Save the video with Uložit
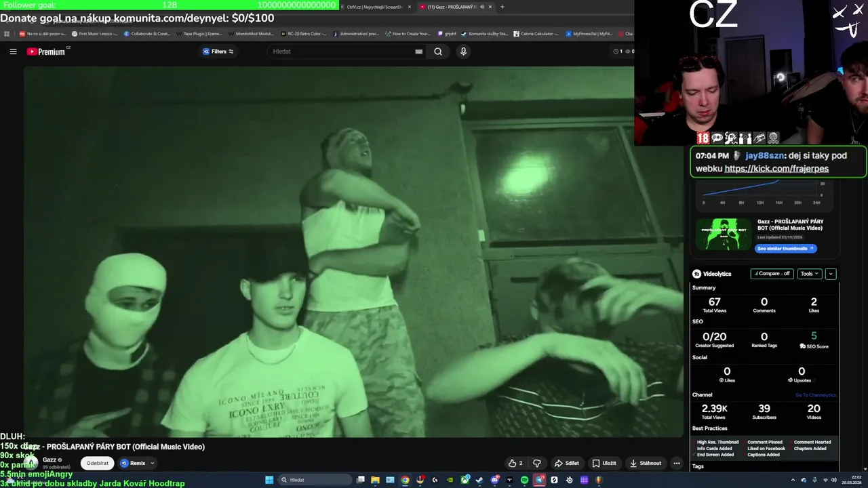This screenshot has width=868, height=488. [604, 464]
